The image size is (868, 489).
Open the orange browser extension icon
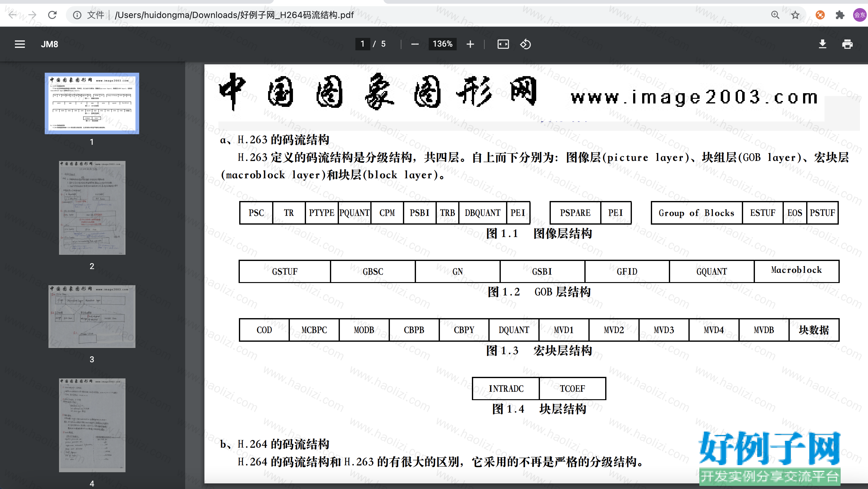tap(820, 15)
